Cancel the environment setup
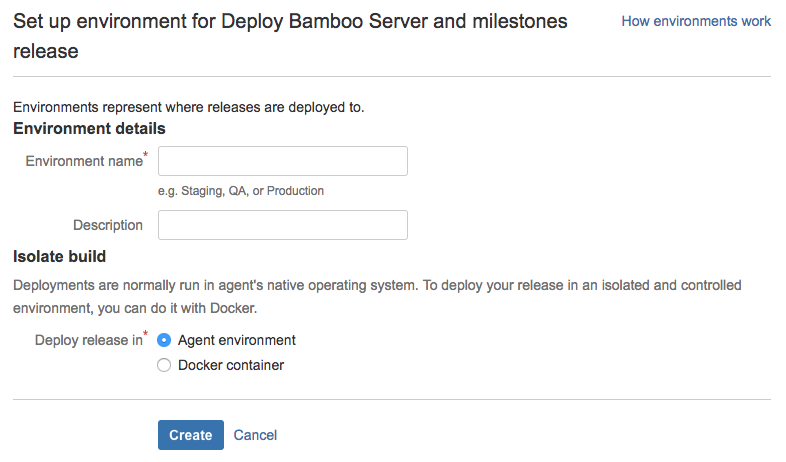This screenshot has height=462, width=786. pos(255,435)
